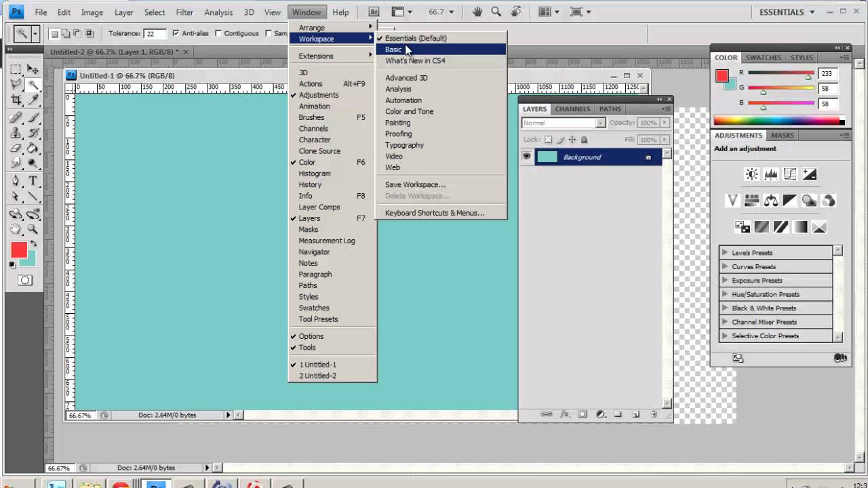Click the Brightness/Contrast adjustment icon
Screen dimensions: 868x488
point(751,174)
